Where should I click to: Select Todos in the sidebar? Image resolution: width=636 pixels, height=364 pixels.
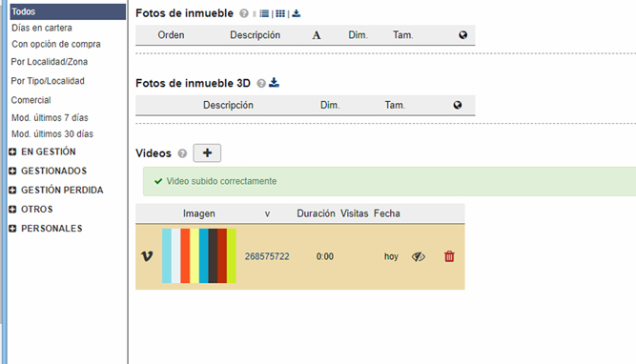coord(68,11)
